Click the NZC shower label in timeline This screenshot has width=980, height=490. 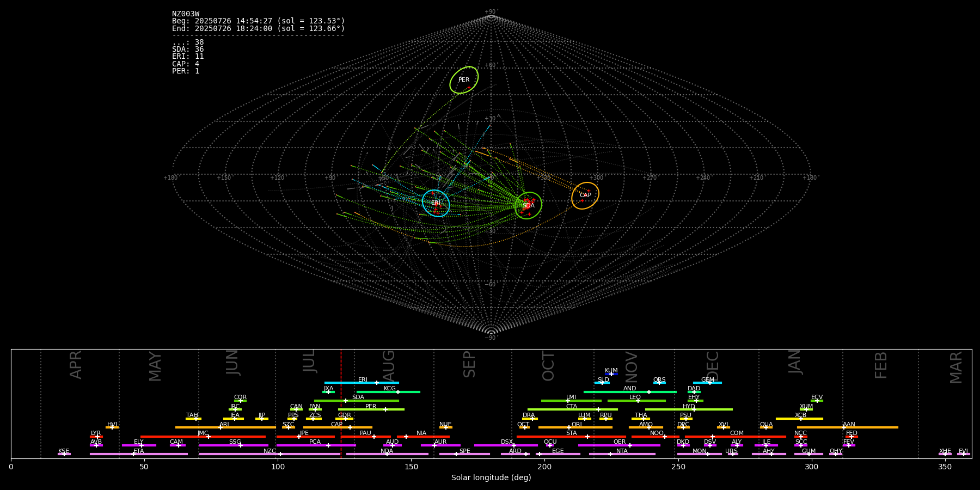[270, 451]
